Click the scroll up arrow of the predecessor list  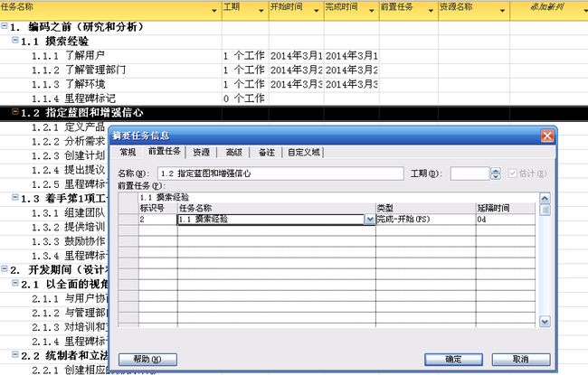[545, 198]
